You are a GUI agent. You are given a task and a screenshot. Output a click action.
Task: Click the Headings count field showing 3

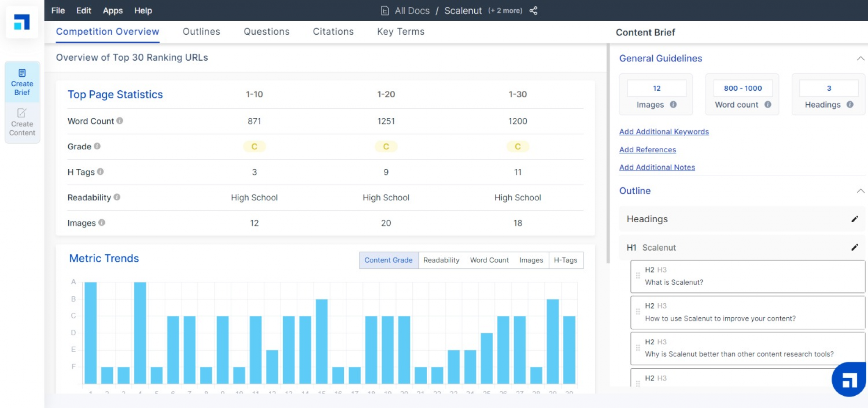(829, 88)
